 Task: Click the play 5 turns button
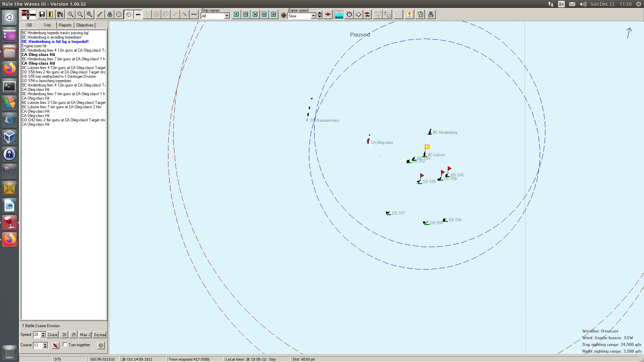(246, 14)
